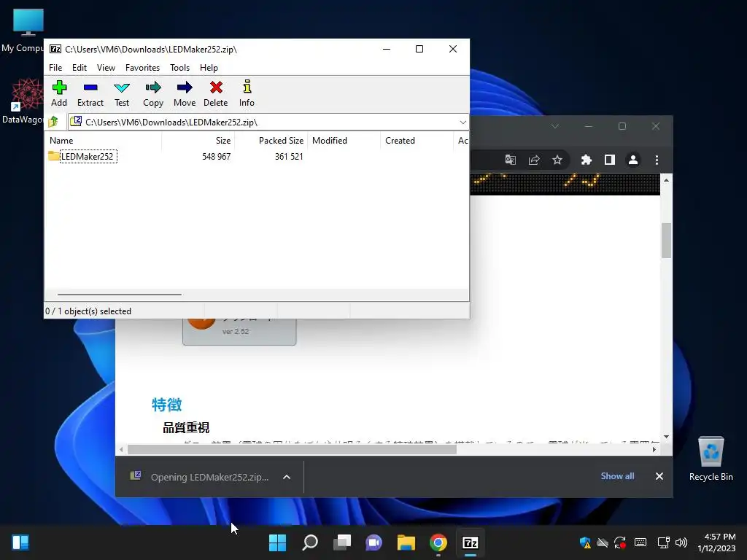Screen dimensions: 747x560
Task: Expand the LEDMaker252.zip download options chevron
Action: 286,477
